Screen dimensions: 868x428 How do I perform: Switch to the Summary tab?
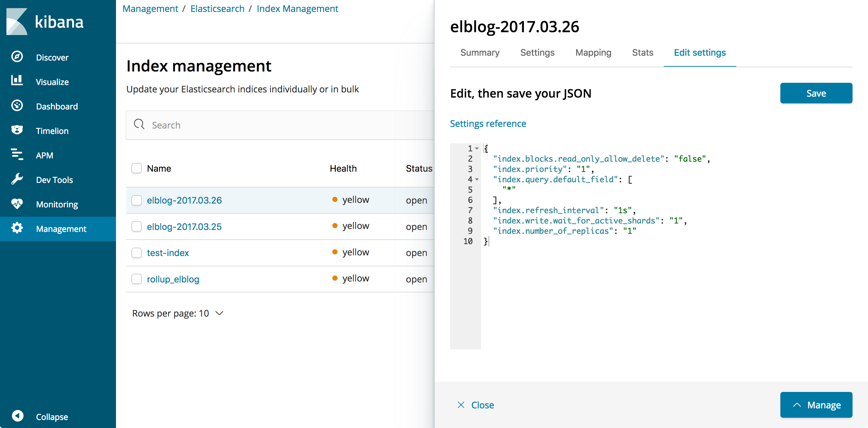[480, 52]
